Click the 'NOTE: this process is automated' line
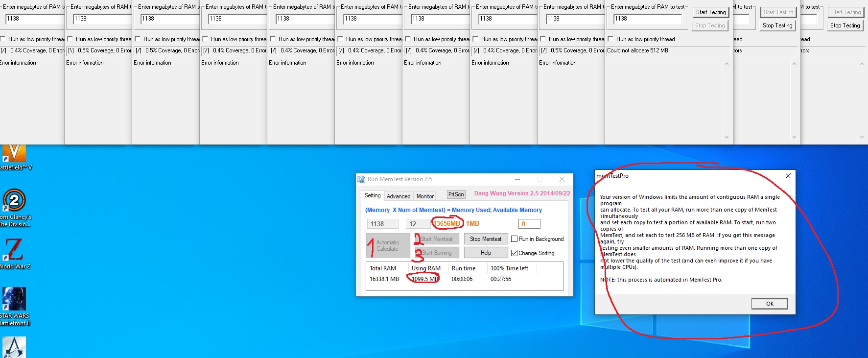This screenshot has width=868, height=358. point(661,280)
